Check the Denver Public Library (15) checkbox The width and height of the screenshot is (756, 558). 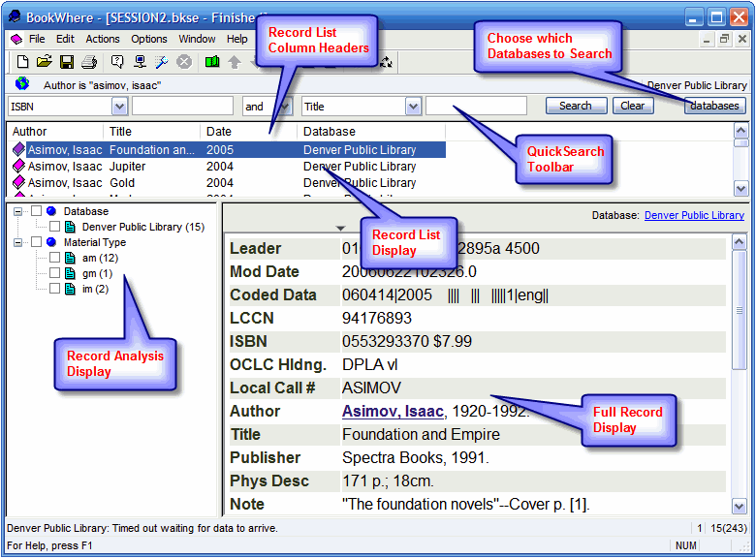tap(55, 227)
